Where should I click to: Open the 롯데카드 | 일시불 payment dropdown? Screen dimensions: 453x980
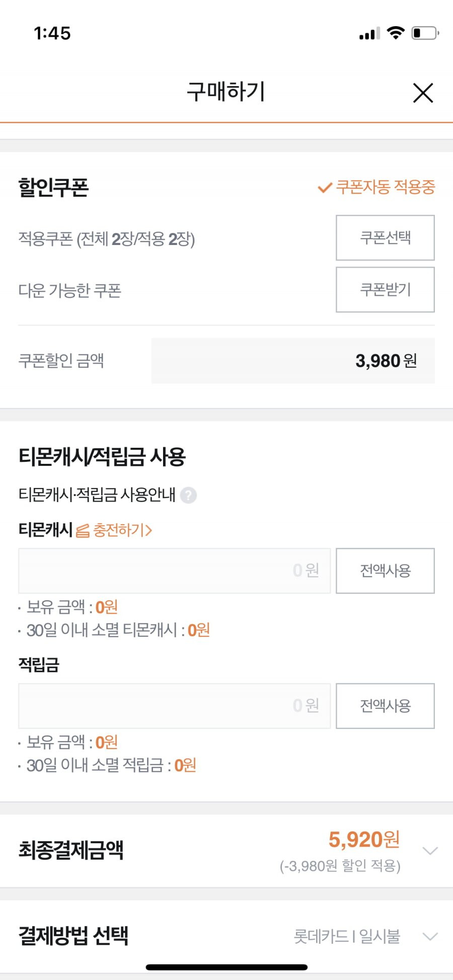[x=347, y=936]
